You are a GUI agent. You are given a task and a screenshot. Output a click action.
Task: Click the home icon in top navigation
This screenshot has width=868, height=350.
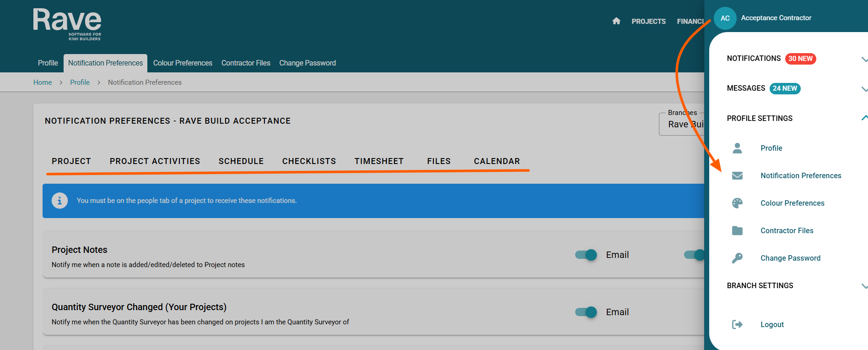coord(616,21)
